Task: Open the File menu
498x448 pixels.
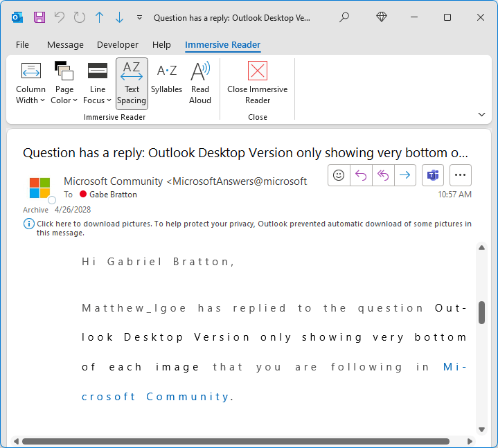Action: click(22, 45)
